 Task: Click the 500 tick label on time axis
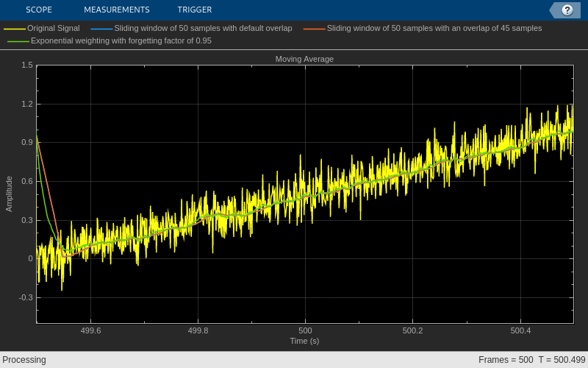click(x=305, y=330)
